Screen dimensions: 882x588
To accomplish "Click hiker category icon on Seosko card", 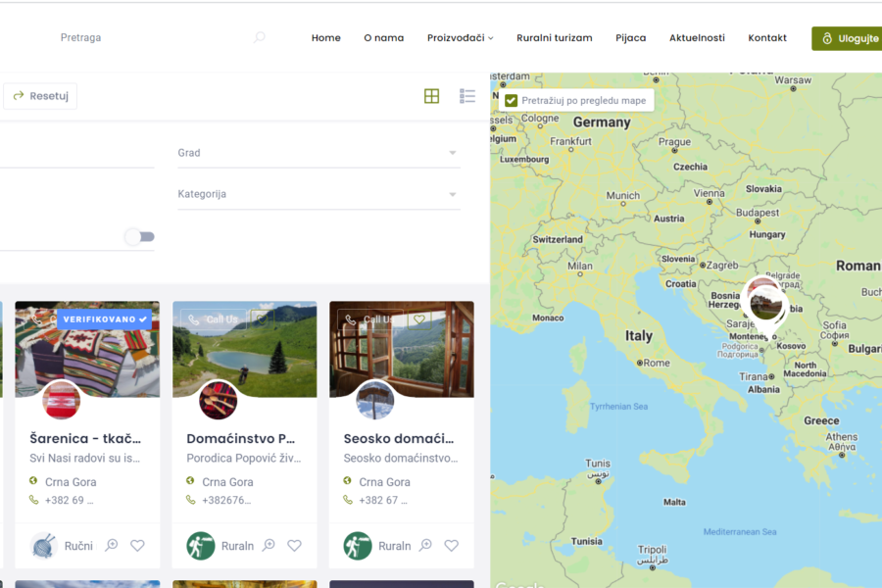I will [358, 546].
